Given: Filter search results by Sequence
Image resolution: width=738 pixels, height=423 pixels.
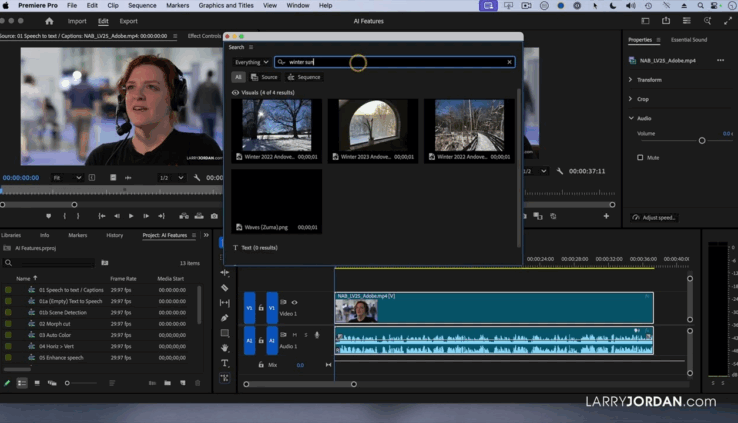Looking at the screenshot, I should pos(304,77).
